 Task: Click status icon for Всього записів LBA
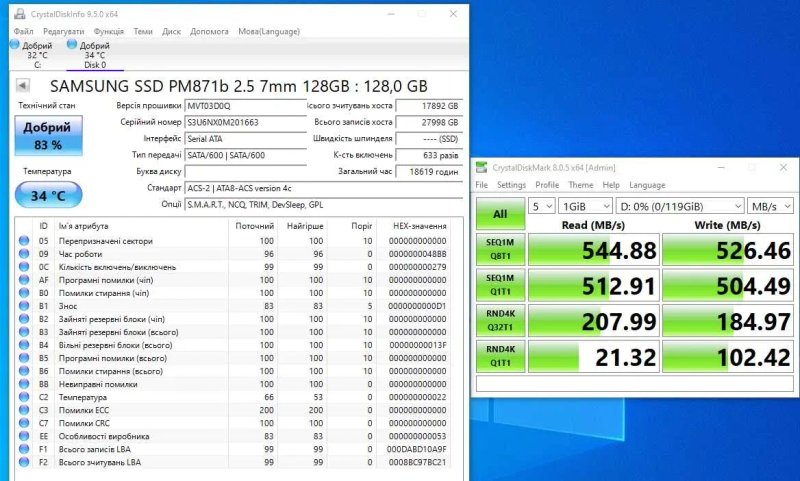[23, 449]
